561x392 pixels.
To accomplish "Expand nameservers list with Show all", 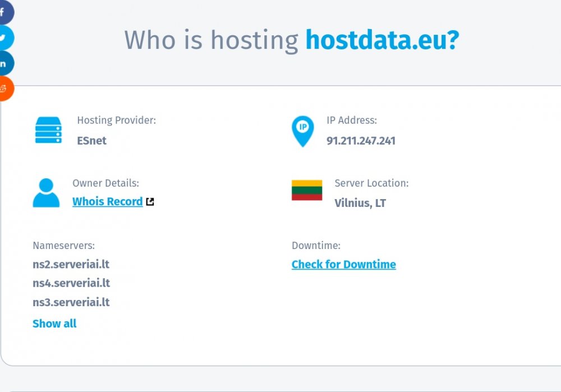I will [x=54, y=324].
